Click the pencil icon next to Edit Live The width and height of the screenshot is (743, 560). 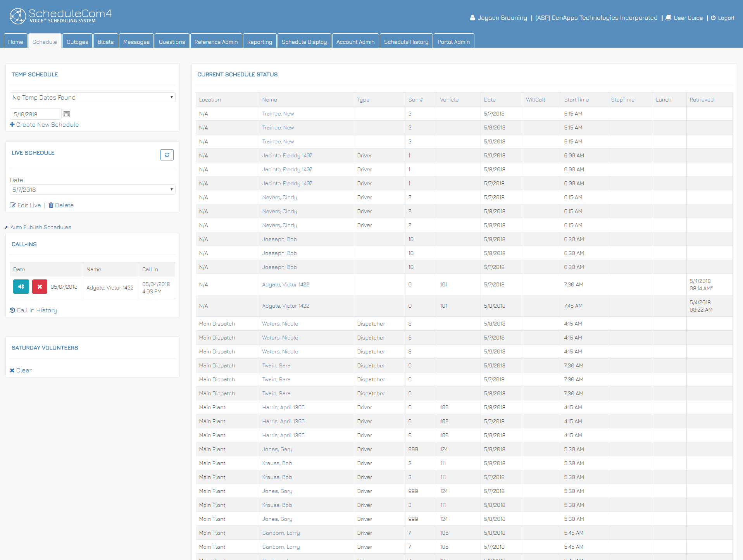point(13,205)
